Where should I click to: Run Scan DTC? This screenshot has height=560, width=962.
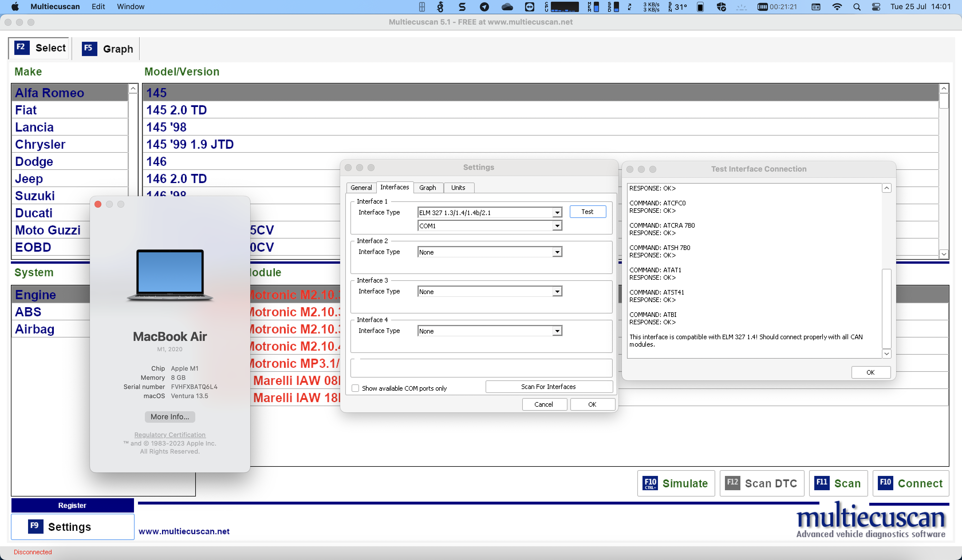(762, 483)
